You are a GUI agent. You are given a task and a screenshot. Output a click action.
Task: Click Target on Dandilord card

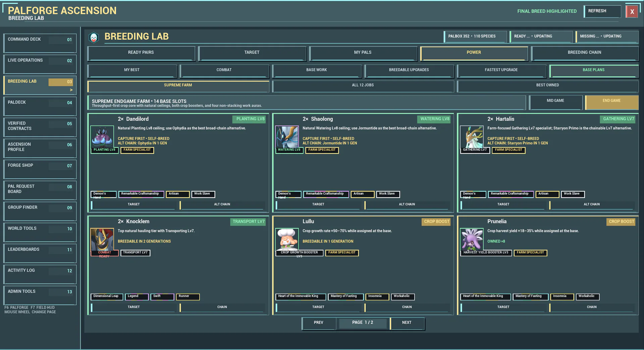(x=133, y=205)
